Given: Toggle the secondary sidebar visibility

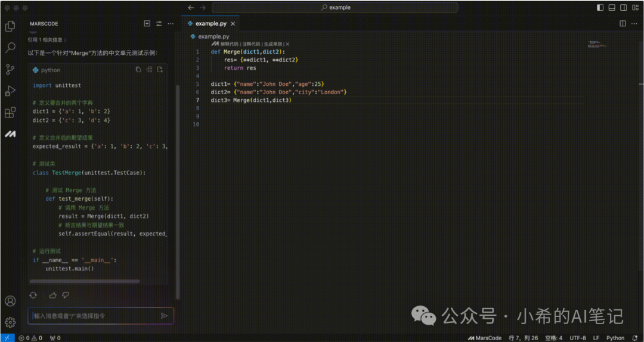Looking at the screenshot, I should point(624,8).
